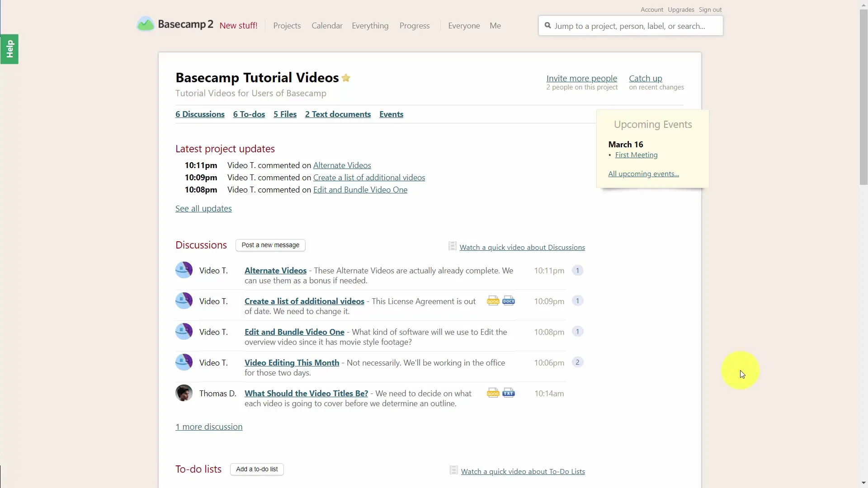This screenshot has height=488, width=868.
Task: Open Progress in navigation
Action: (x=415, y=26)
